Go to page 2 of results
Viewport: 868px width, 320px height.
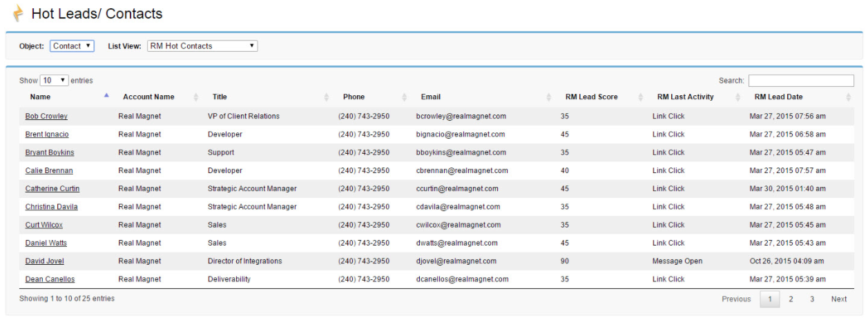point(791,299)
